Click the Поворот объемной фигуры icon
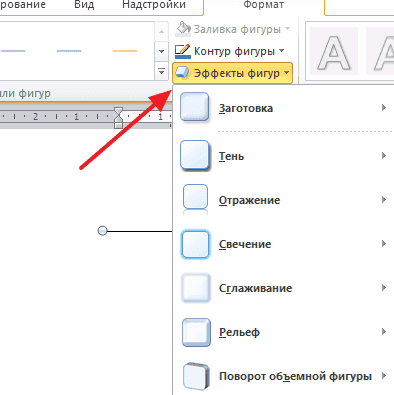The image size is (394, 395). pyautogui.click(x=196, y=376)
